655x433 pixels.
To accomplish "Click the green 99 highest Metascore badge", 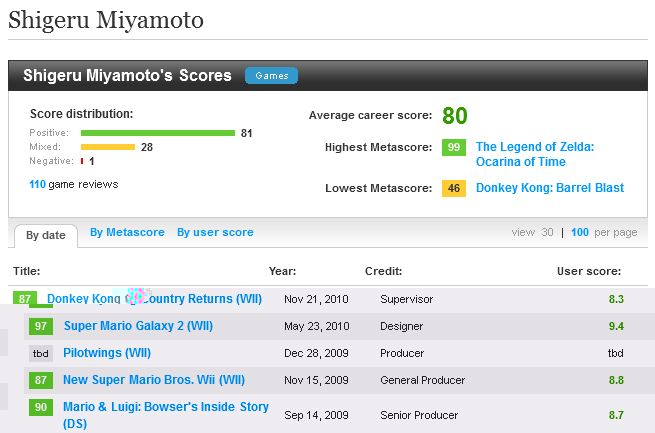I will (x=454, y=148).
